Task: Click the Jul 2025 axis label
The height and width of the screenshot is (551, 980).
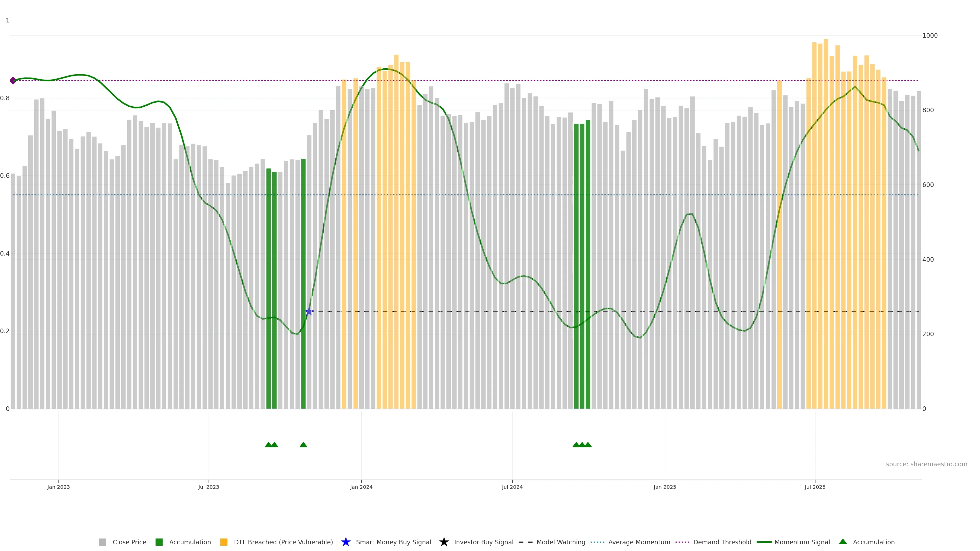Action: pos(815,487)
